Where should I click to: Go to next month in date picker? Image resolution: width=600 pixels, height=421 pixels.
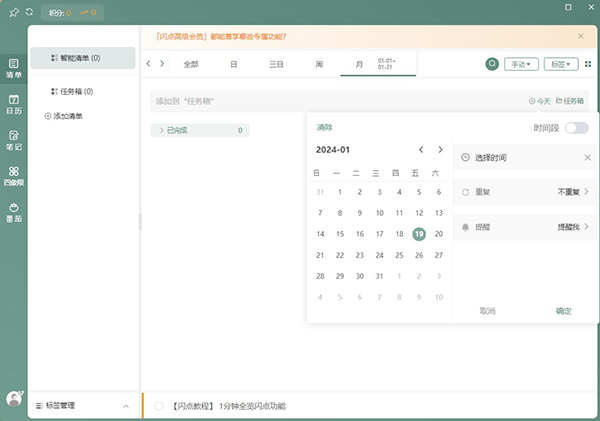(x=440, y=150)
